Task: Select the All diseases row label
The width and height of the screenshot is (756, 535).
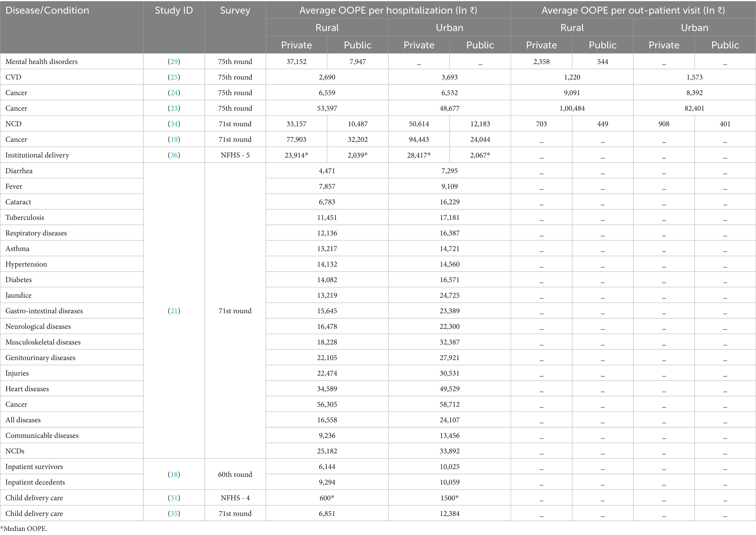Action: click(x=23, y=420)
